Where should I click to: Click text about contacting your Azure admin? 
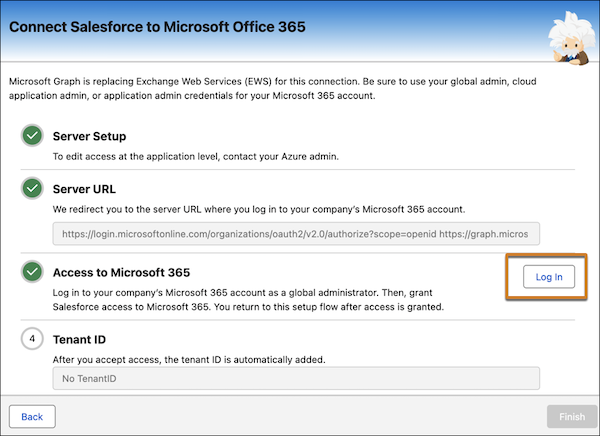tap(196, 157)
